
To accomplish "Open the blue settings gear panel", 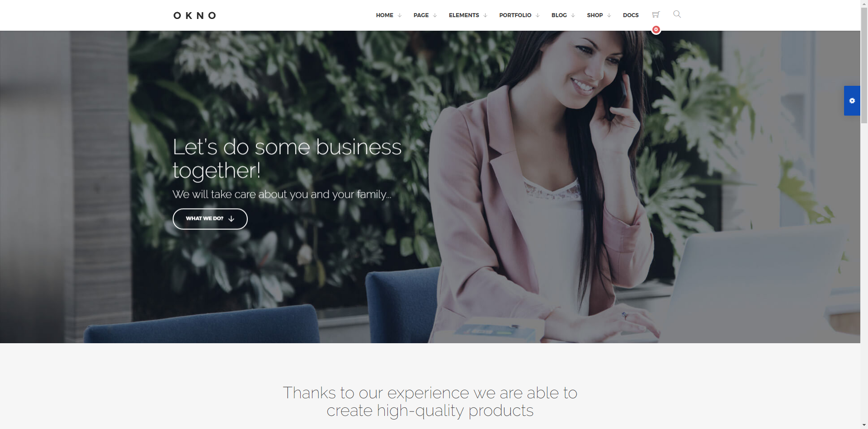I will (852, 101).
